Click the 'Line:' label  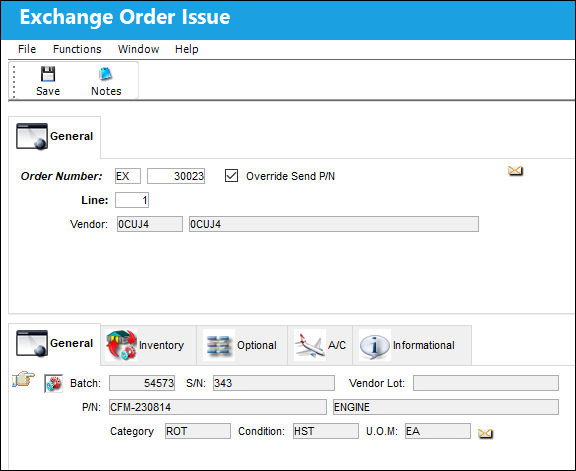coord(95,200)
